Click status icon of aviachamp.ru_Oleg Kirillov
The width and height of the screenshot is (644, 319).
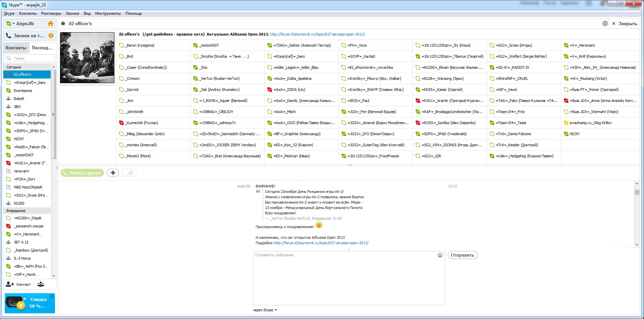click(566, 123)
